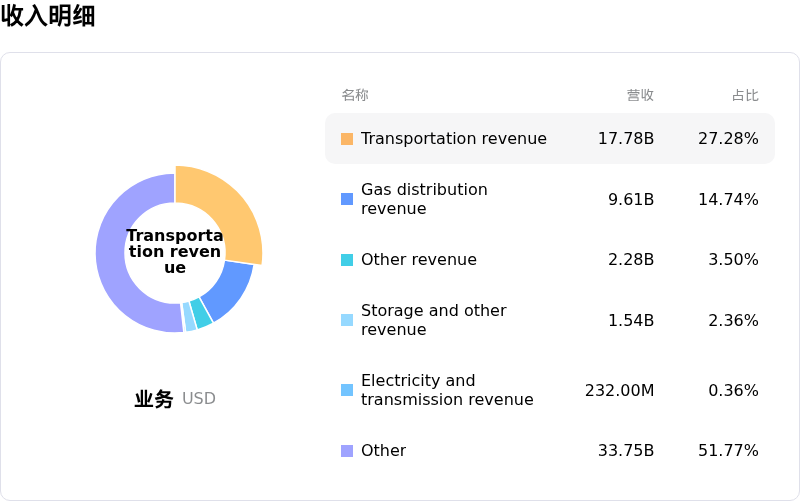Image resolution: width=800 pixels, height=501 pixels.
Task: Click the 营收 column header
Action: pyautogui.click(x=640, y=95)
